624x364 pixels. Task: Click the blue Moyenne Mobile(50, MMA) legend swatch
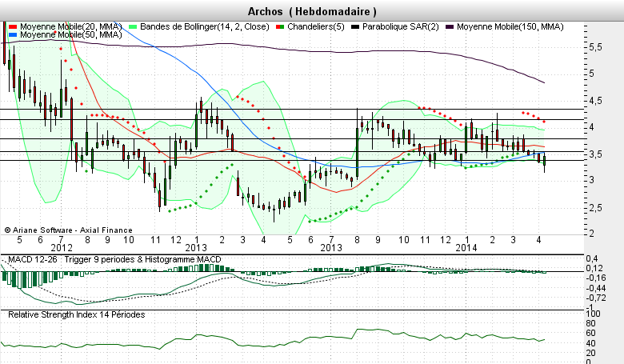pyautogui.click(x=12, y=35)
